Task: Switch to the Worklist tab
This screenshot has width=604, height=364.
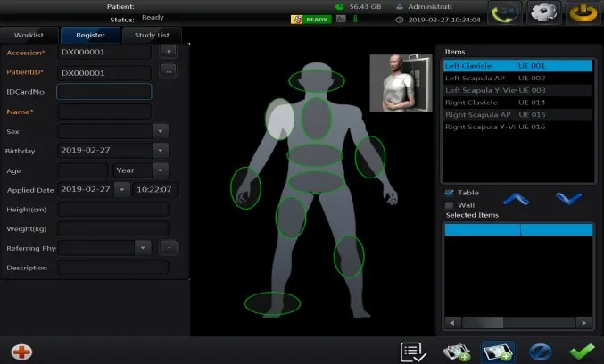Action: (28, 36)
